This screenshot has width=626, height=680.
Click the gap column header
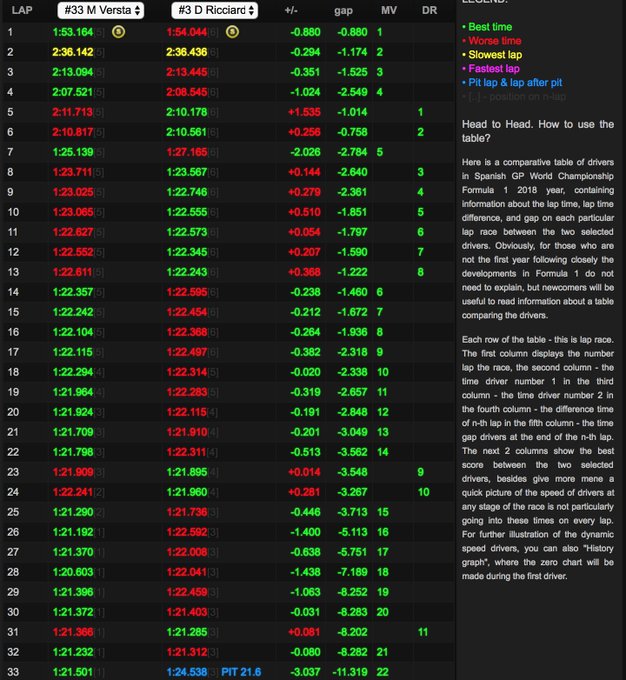point(343,11)
